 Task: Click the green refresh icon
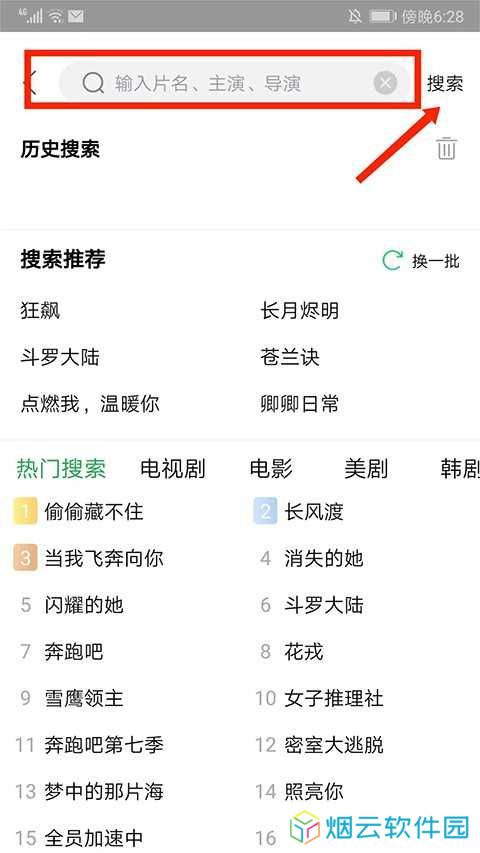pos(392,261)
